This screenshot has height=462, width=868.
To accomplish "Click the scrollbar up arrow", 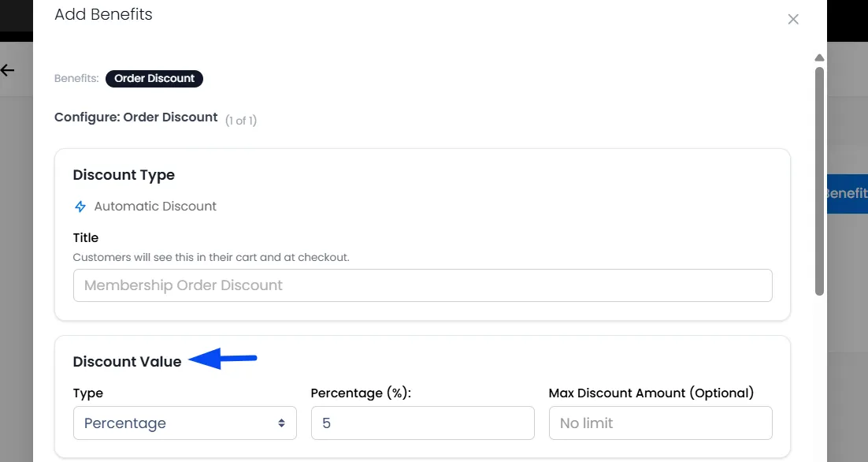I will [819, 58].
